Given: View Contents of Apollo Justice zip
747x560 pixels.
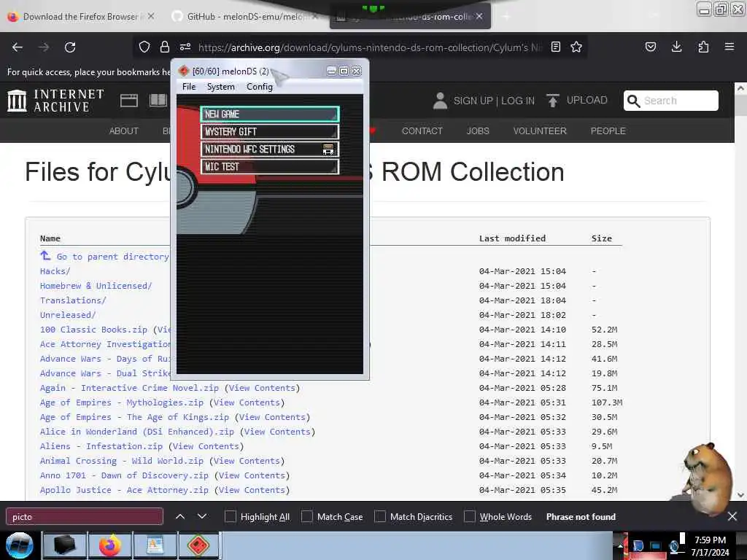Looking at the screenshot, I should pos(252,490).
